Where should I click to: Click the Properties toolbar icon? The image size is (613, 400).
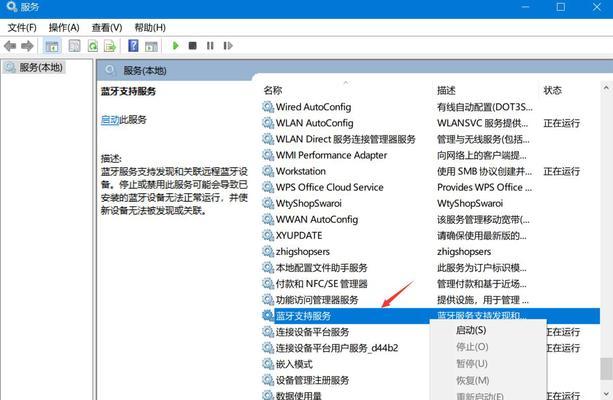74,46
